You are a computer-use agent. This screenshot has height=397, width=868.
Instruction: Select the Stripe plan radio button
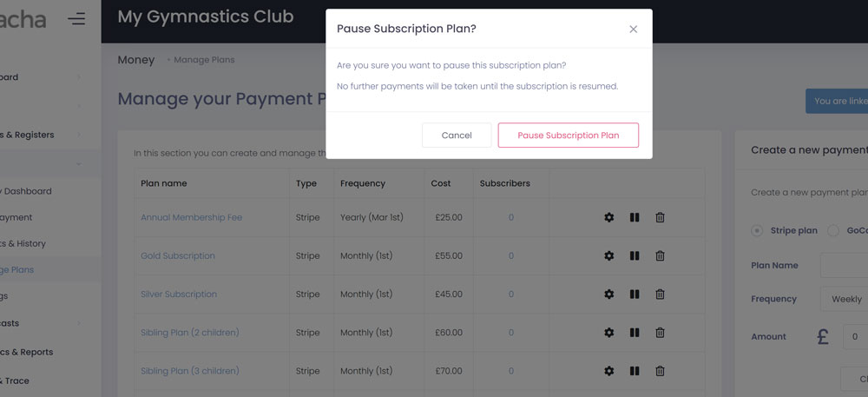click(757, 231)
